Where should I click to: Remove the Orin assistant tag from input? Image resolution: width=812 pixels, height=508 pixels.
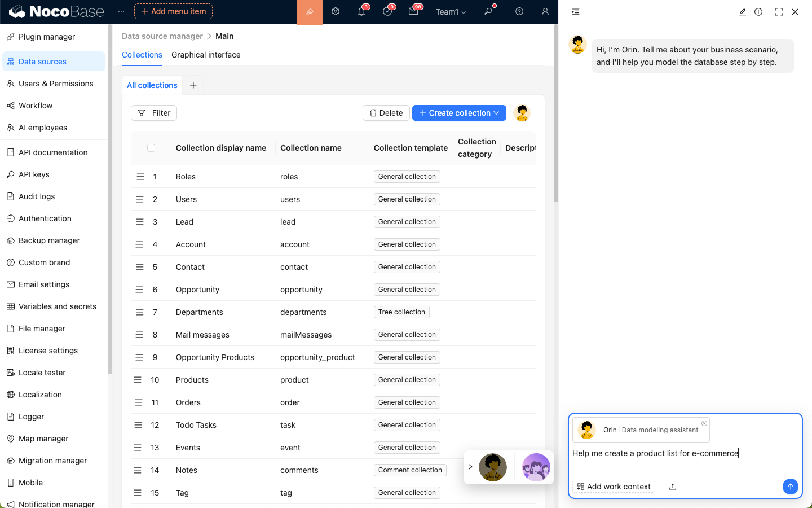tap(704, 423)
